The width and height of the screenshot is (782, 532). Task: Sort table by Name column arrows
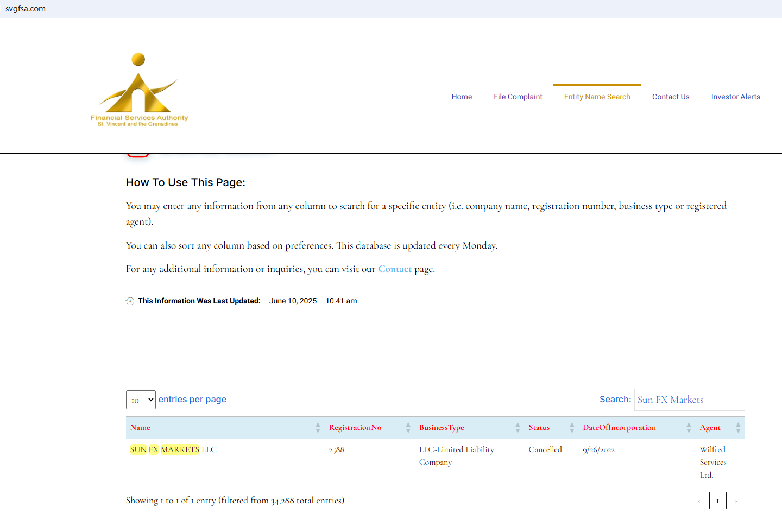tap(318, 428)
